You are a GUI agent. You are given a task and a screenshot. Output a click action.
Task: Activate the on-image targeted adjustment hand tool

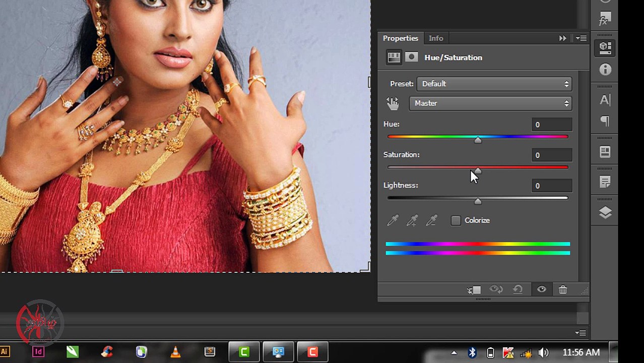pos(393,103)
